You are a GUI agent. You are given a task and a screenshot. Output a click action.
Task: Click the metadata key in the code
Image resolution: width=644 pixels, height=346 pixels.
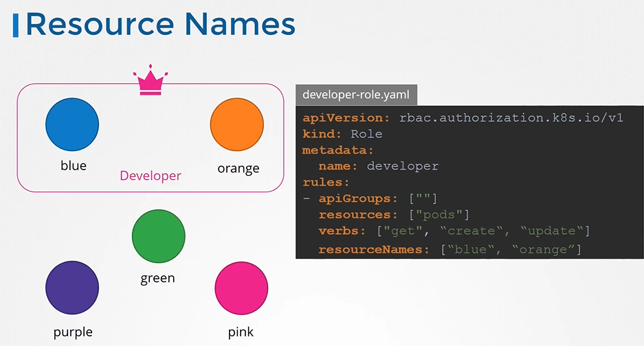(x=337, y=150)
